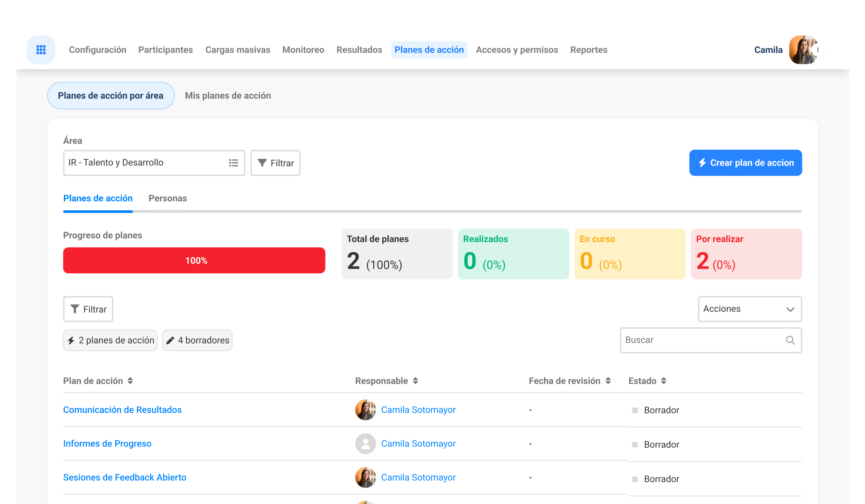
Task: Click the yellow En curso card
Action: click(630, 254)
